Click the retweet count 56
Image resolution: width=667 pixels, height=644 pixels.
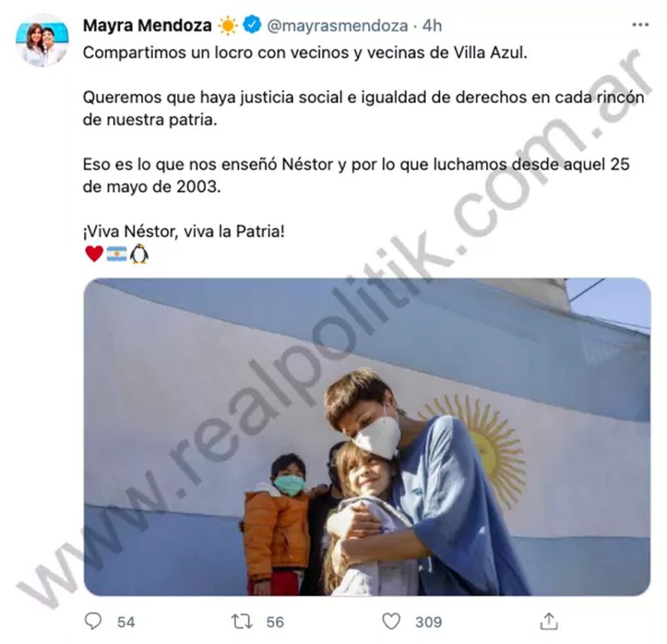point(275,623)
